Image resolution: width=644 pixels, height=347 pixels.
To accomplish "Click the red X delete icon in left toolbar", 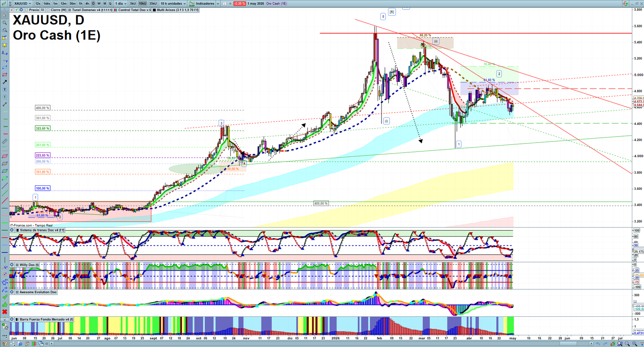I will (5, 312).
